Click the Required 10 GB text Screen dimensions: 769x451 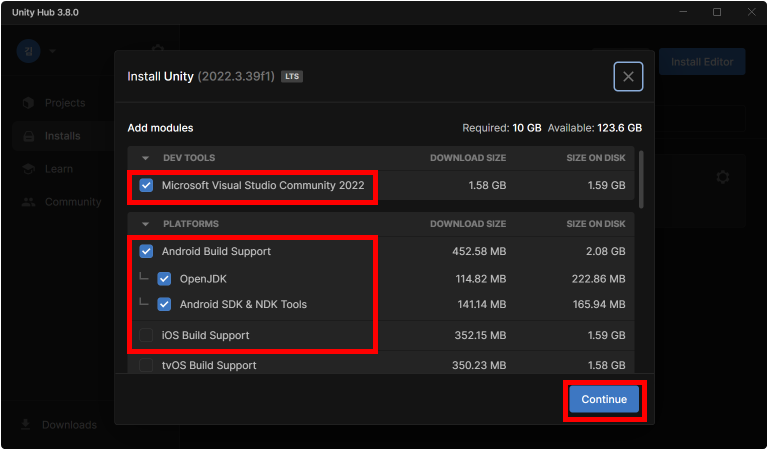click(502, 128)
